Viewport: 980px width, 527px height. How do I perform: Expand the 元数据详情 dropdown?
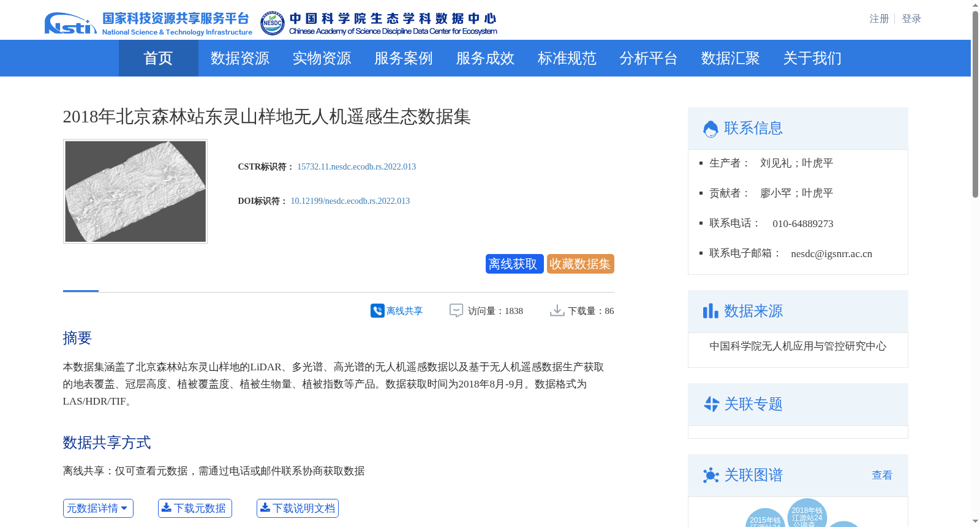[x=98, y=508]
